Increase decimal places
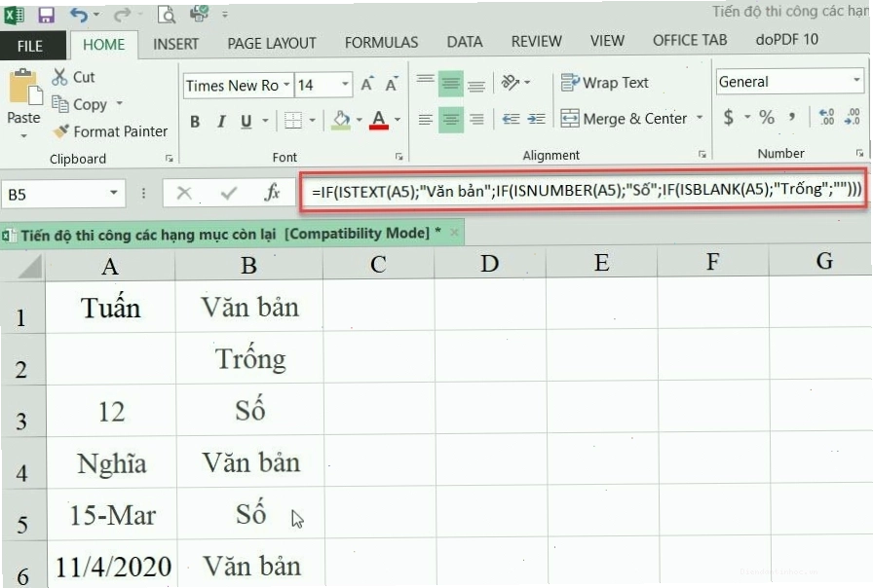 (826, 117)
